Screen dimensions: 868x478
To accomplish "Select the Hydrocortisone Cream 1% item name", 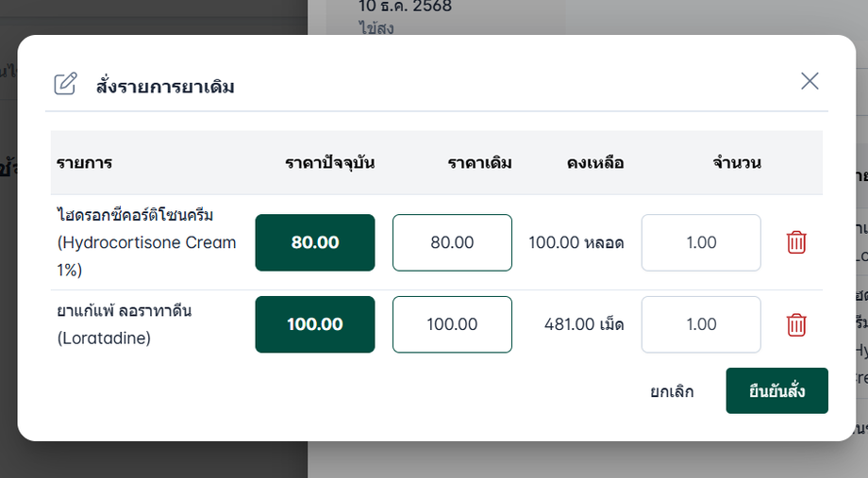I will pyautogui.click(x=146, y=242).
